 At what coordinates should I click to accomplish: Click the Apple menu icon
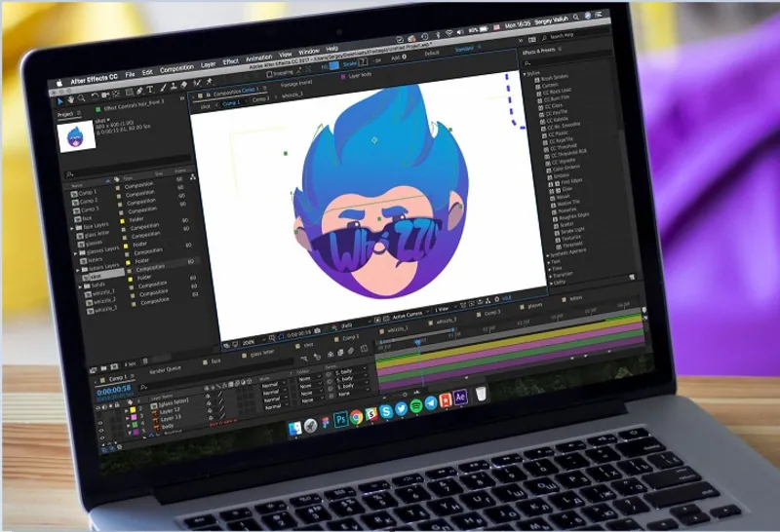tap(59, 84)
